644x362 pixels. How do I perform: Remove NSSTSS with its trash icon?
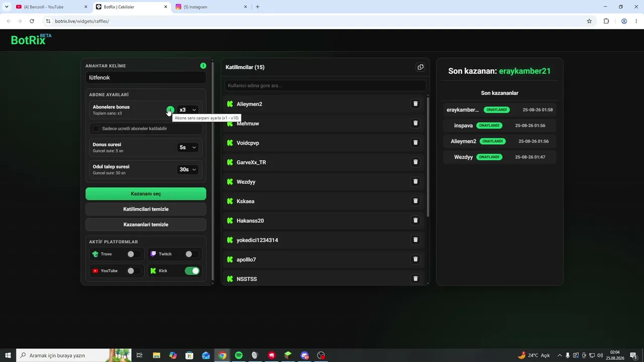pos(416,279)
